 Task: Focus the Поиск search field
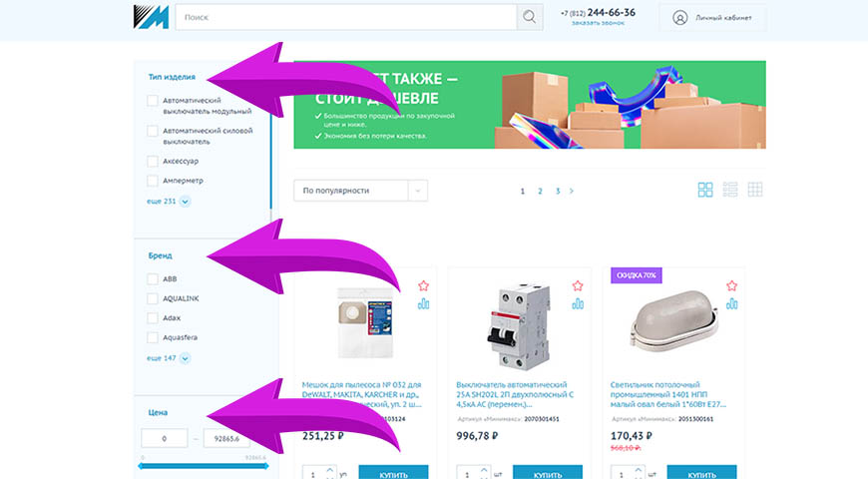(346, 17)
